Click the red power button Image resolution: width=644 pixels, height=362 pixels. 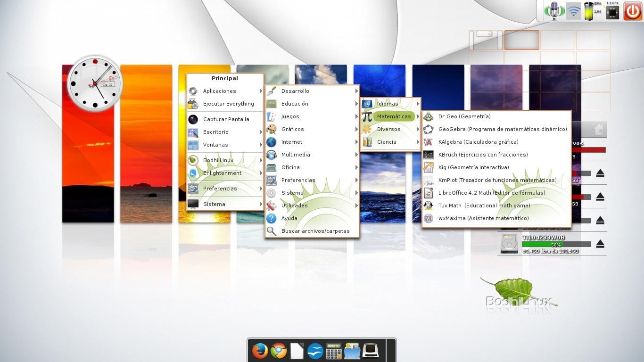click(x=633, y=10)
